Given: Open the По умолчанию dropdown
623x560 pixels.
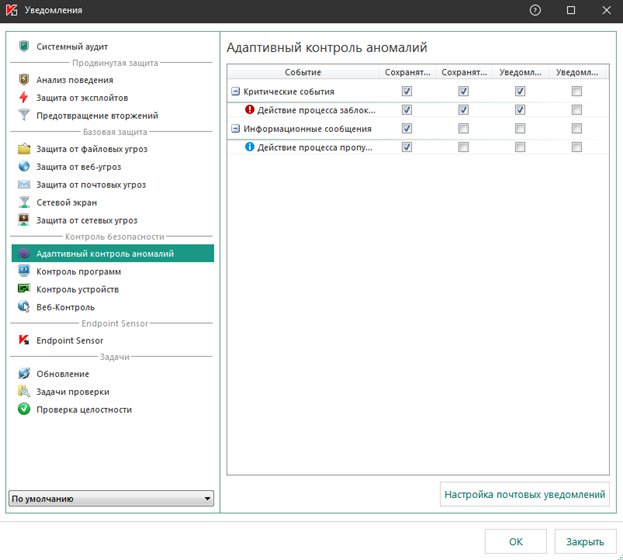Looking at the screenshot, I should 111,498.
